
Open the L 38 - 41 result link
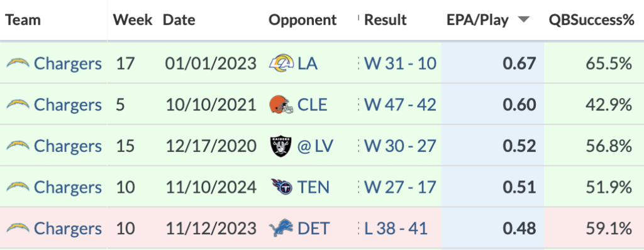pos(396,228)
